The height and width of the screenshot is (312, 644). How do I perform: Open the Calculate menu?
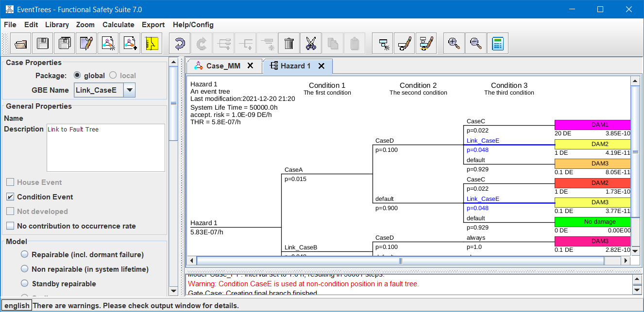click(118, 25)
